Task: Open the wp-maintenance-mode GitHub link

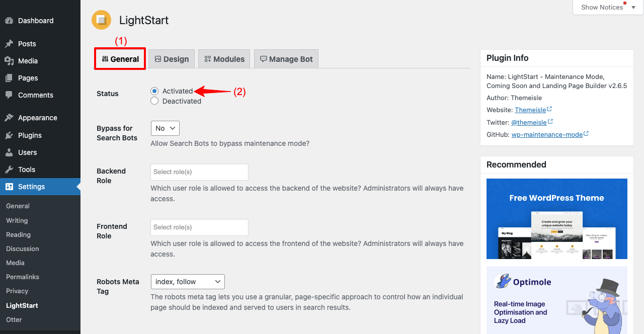Action: pos(547,134)
